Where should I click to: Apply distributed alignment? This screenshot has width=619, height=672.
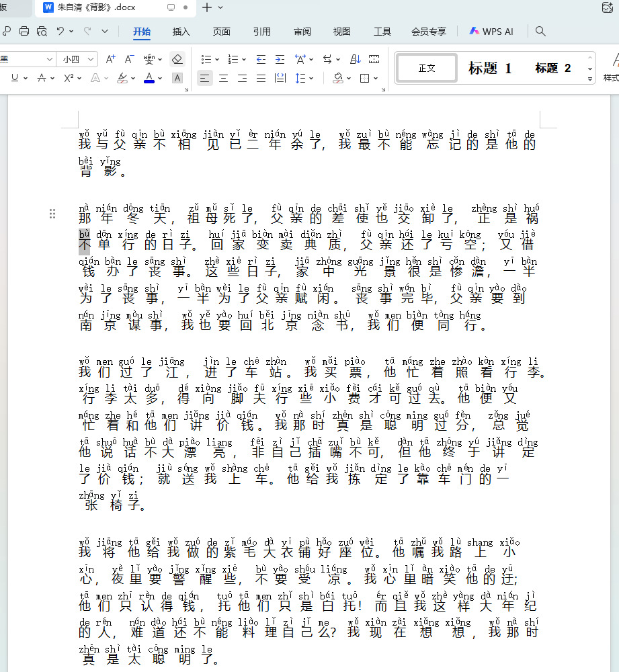click(x=280, y=79)
